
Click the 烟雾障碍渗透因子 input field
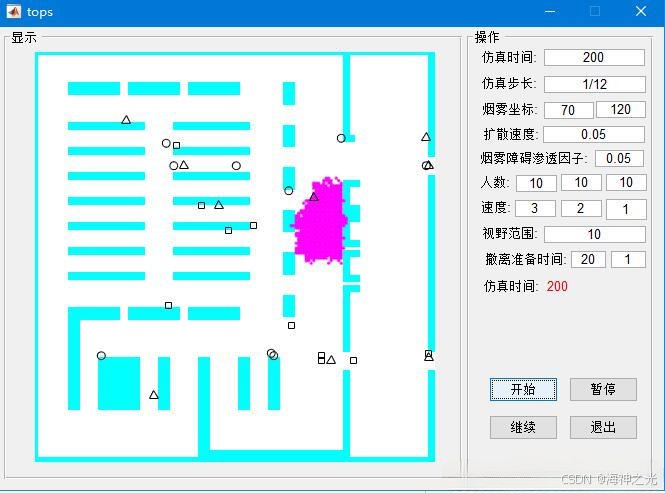(x=619, y=158)
